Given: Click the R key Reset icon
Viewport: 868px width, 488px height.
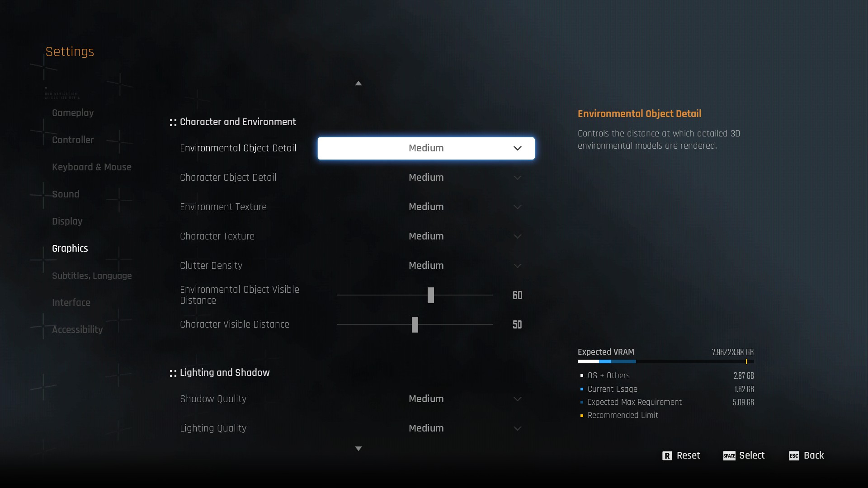Looking at the screenshot, I should (667, 456).
